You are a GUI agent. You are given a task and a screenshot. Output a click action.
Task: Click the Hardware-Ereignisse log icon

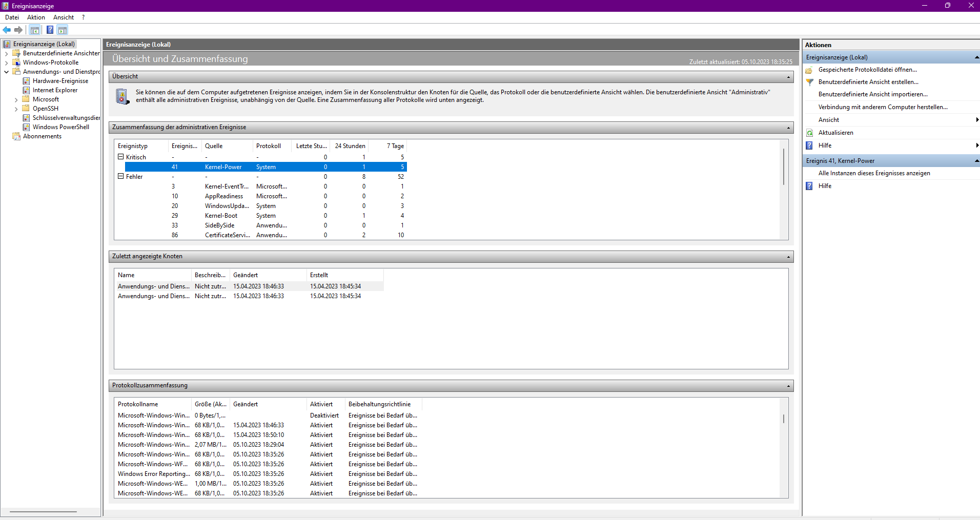(26, 81)
